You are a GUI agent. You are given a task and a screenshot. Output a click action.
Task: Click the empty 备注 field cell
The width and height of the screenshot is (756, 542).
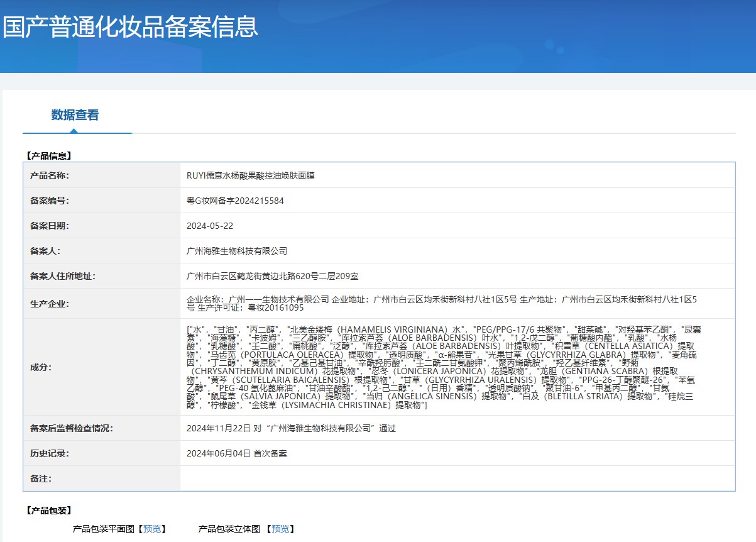point(457,478)
